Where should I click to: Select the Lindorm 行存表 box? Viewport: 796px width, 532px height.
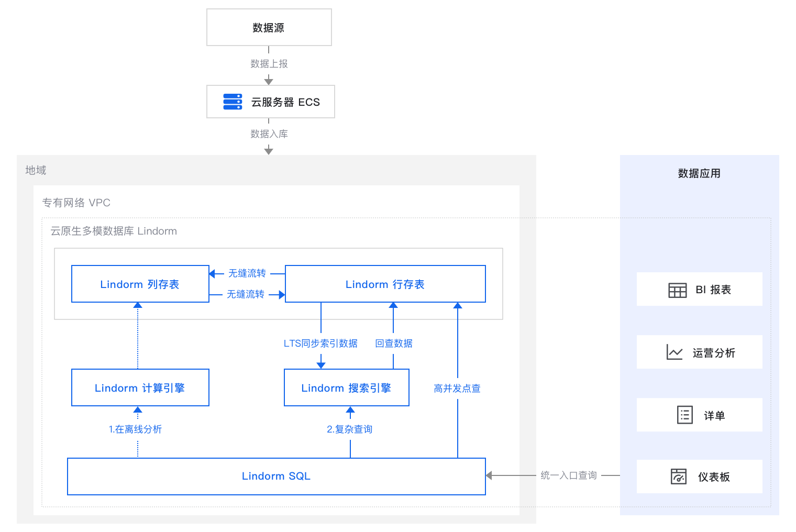click(x=385, y=284)
